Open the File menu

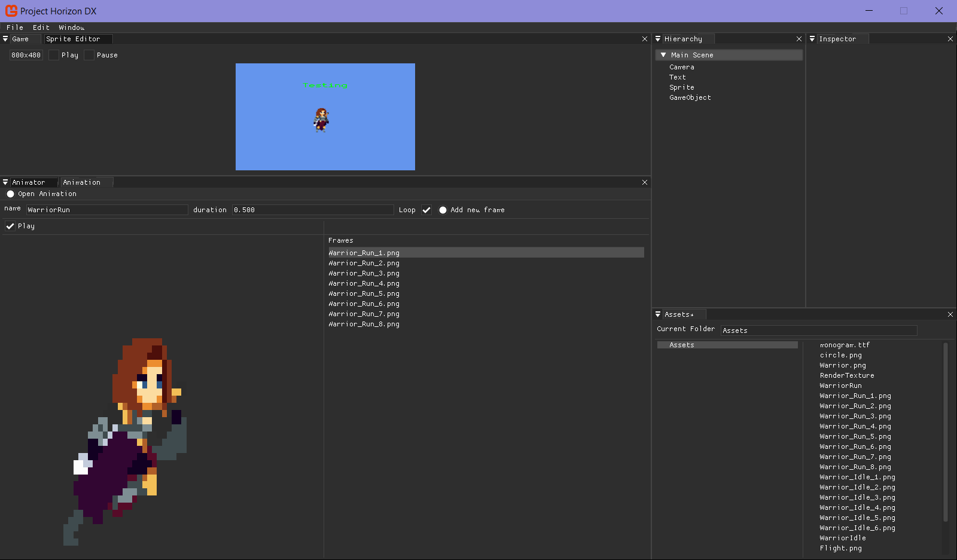(x=14, y=27)
